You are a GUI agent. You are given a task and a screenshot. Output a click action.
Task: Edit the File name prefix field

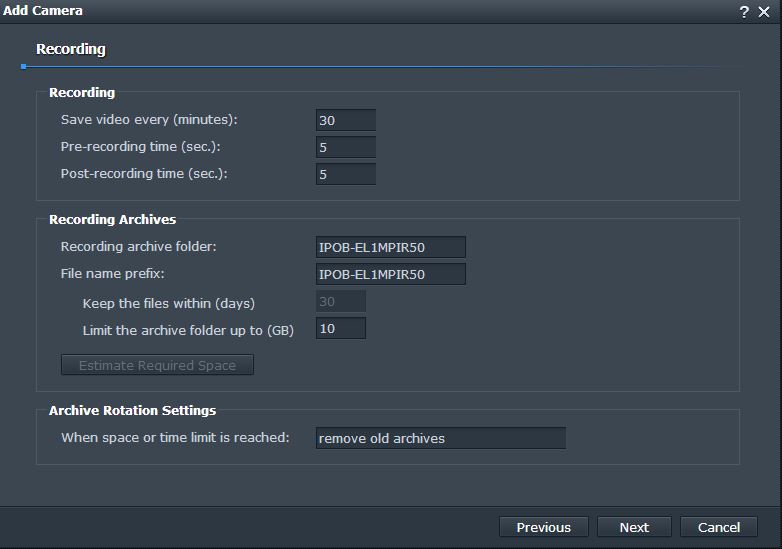391,274
